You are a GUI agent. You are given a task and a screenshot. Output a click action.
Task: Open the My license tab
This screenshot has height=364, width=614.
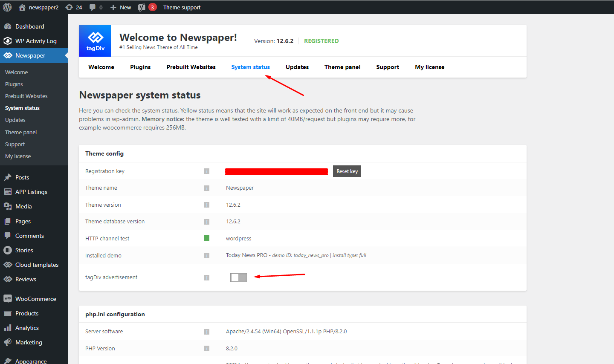(x=430, y=67)
